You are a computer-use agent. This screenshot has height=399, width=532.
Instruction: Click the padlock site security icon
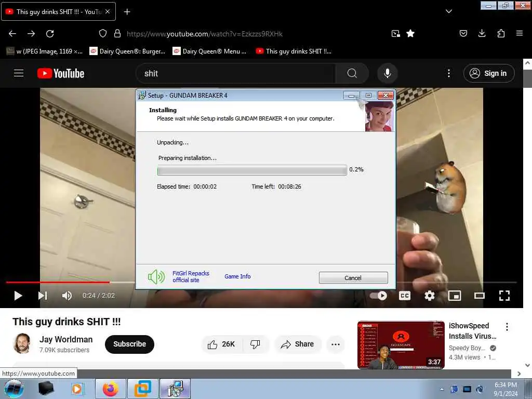click(x=117, y=34)
